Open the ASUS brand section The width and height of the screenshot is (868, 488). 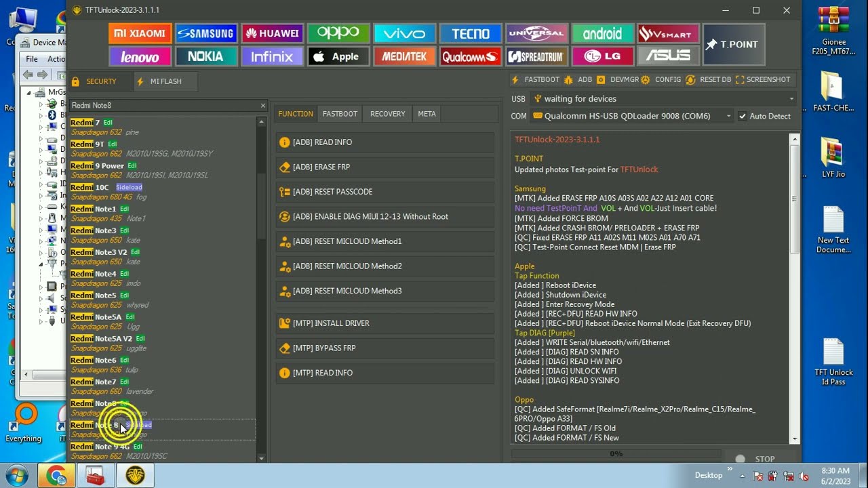(x=669, y=56)
